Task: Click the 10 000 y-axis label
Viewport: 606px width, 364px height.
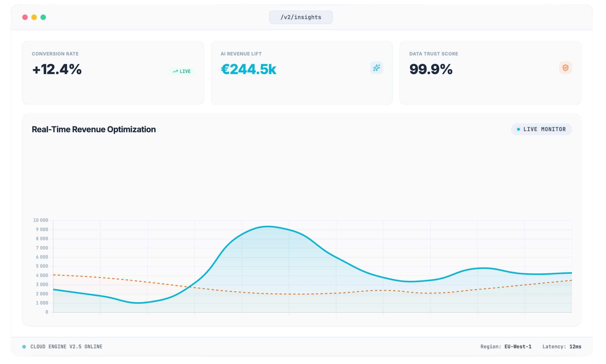Action: 40,220
